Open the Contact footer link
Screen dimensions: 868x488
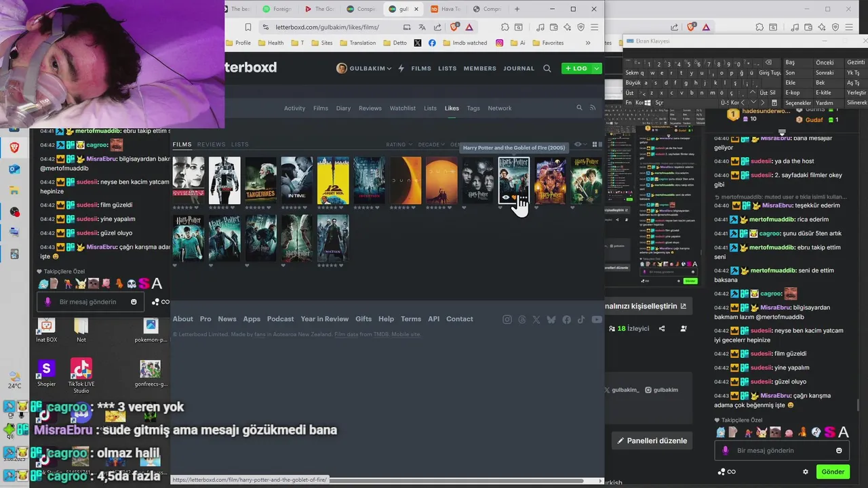click(x=460, y=319)
